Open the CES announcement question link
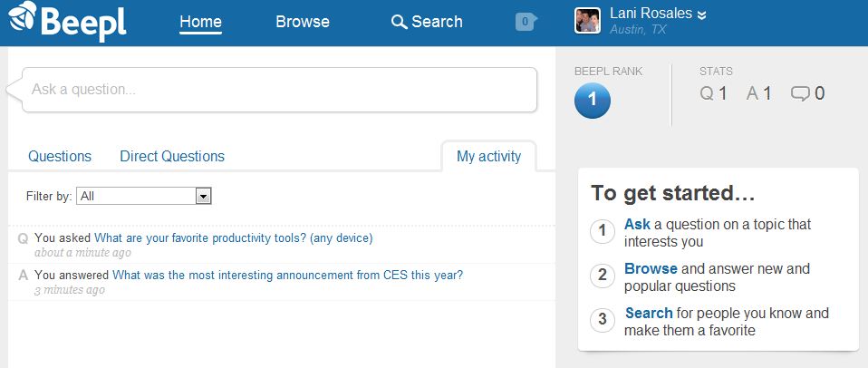Viewport: 868px width, 368px height. pos(287,276)
